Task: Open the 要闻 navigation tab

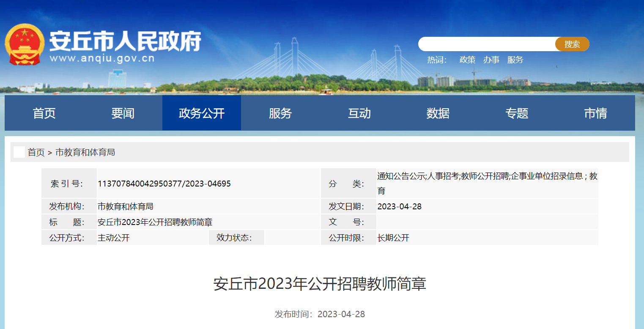Action: pos(123,113)
